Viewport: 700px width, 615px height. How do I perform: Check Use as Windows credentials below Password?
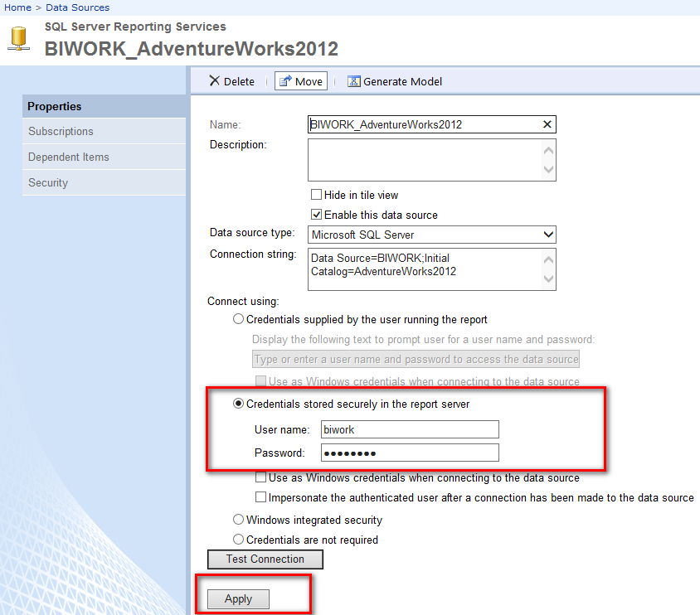tap(260, 477)
